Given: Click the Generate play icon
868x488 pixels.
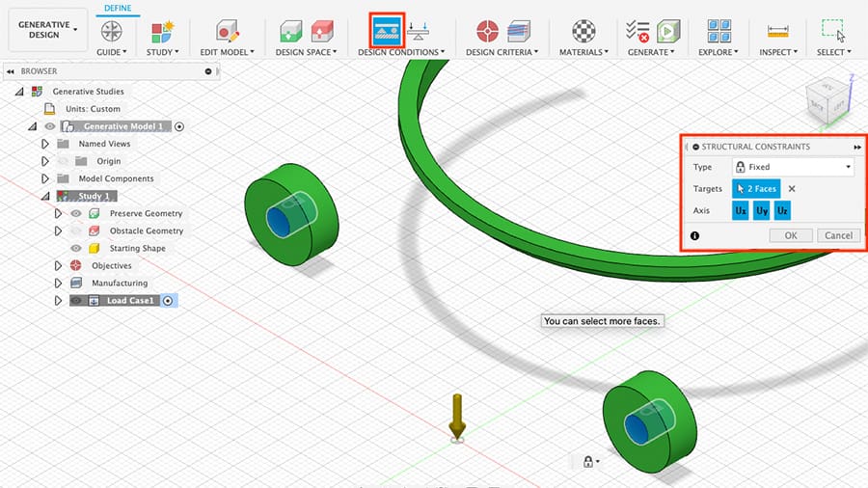Looking at the screenshot, I should tap(668, 31).
